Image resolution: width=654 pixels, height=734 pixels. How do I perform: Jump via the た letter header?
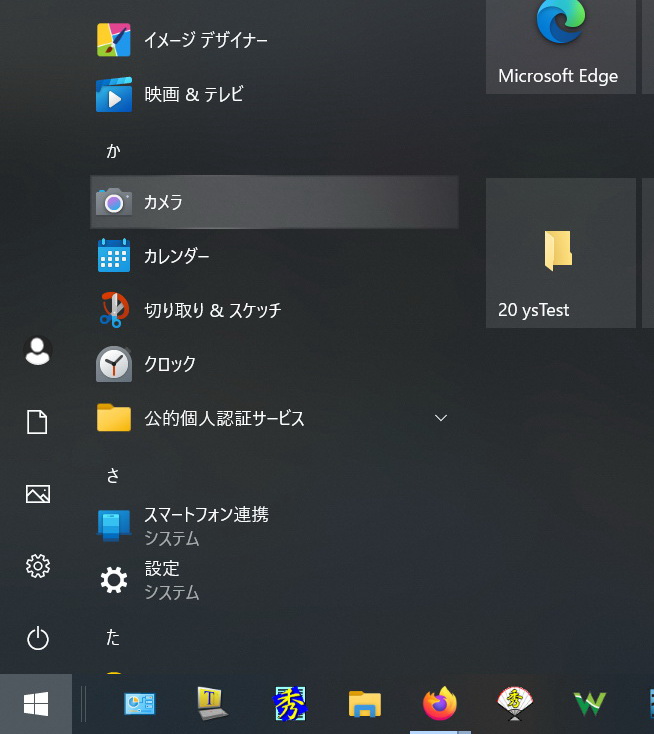pos(113,636)
